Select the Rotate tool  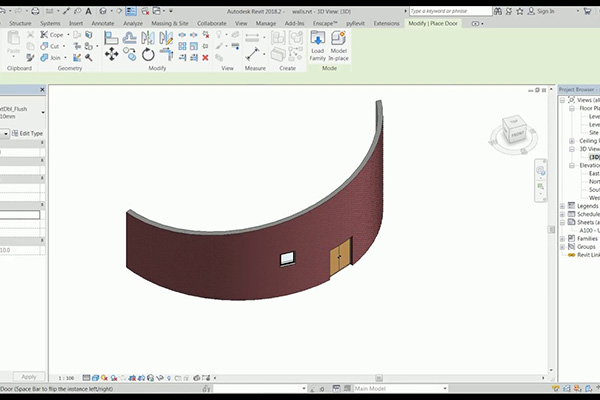tap(148, 54)
